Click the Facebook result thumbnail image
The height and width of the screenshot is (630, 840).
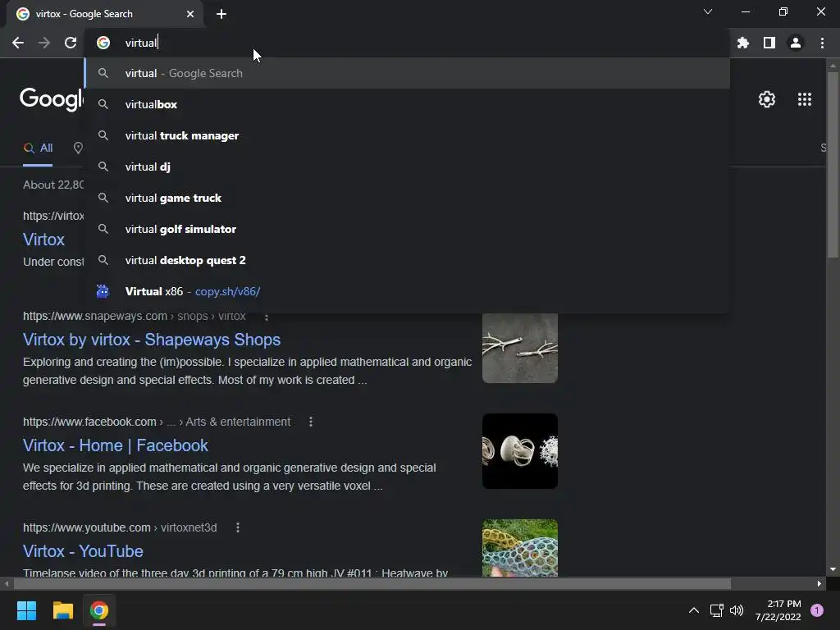(519, 451)
